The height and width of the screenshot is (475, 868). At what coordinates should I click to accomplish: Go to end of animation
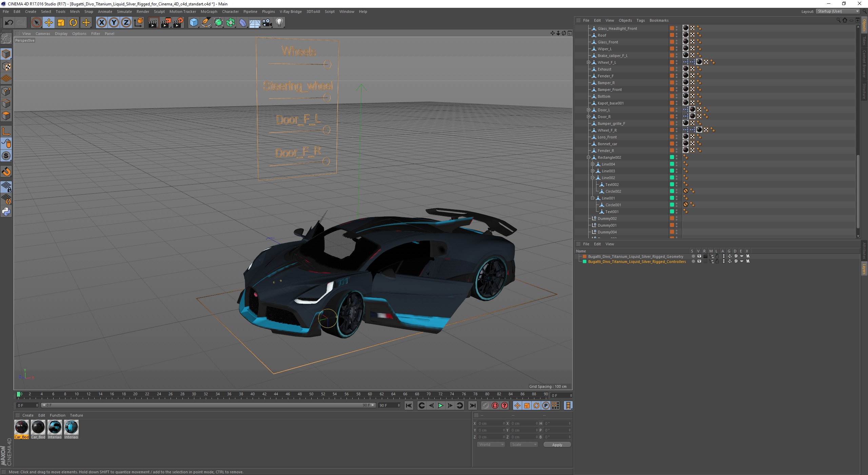472,405
